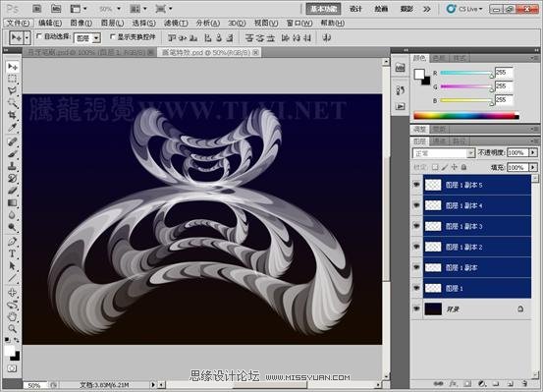The image size is (543, 392).
Task: Hide the 图层 1 副本 4 layer
Action: [x=416, y=205]
